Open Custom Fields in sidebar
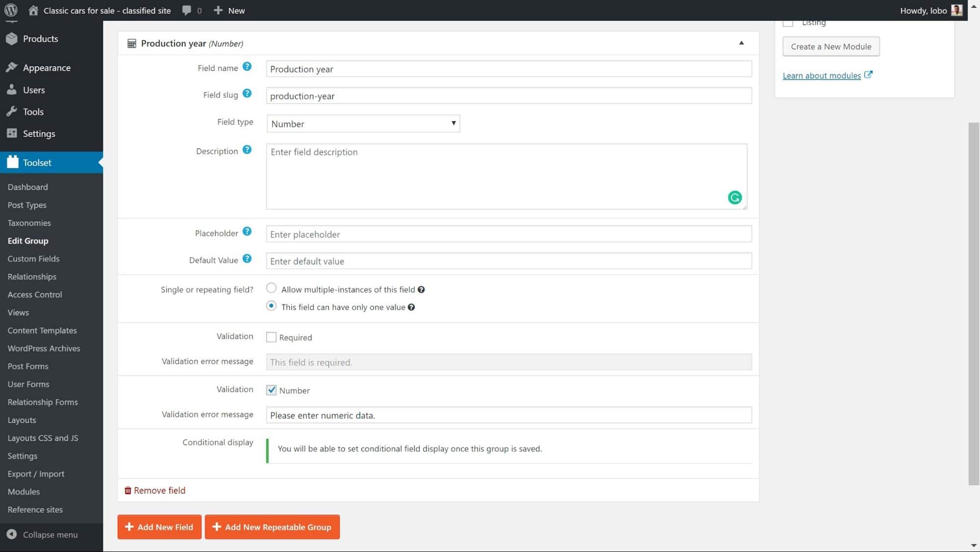Viewport: 980px width, 552px height. (x=33, y=258)
